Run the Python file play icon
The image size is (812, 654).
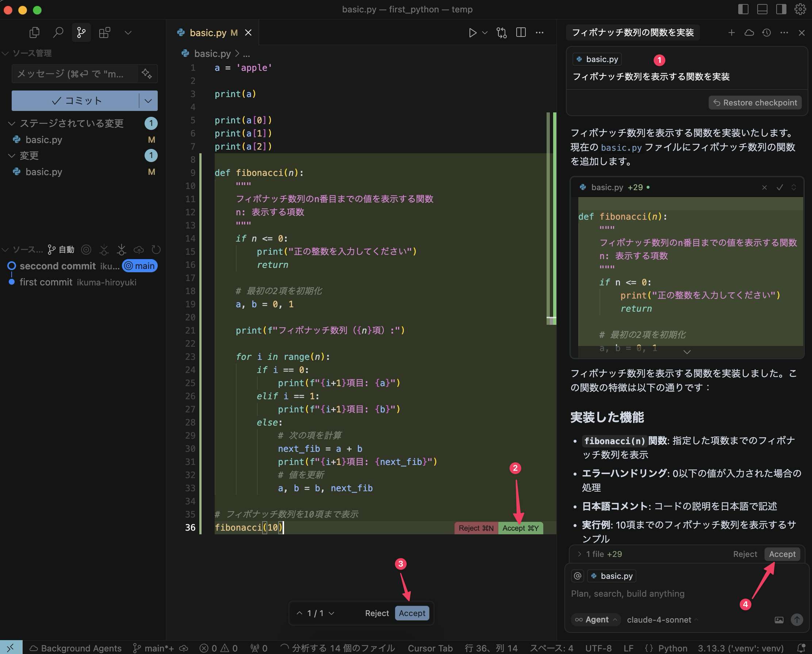click(x=472, y=33)
